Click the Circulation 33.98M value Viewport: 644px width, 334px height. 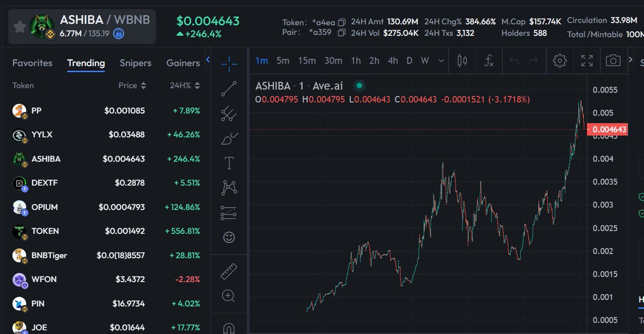624,20
